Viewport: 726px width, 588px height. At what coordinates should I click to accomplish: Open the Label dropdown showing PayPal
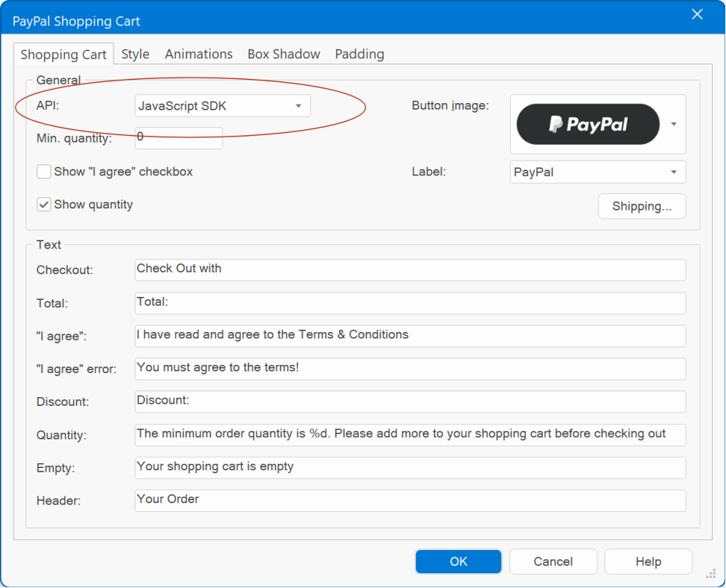598,172
